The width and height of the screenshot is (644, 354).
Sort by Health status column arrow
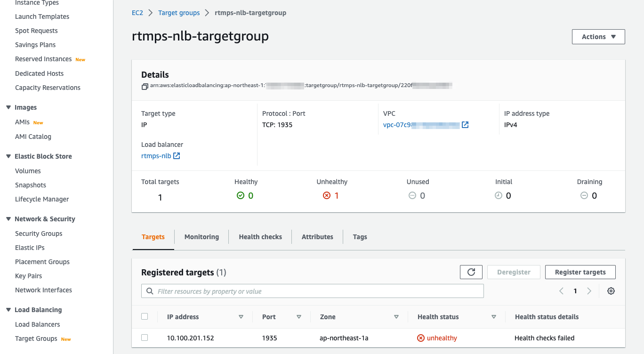point(494,317)
